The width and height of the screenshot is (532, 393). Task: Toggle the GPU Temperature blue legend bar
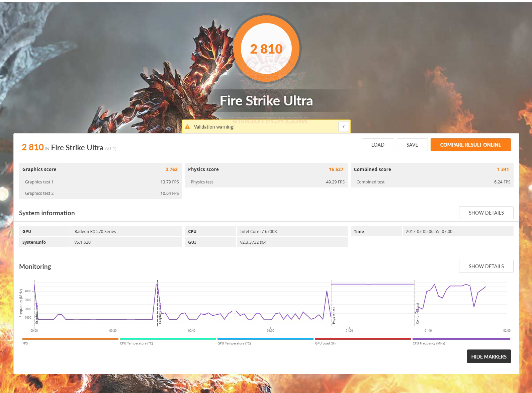tap(265, 339)
